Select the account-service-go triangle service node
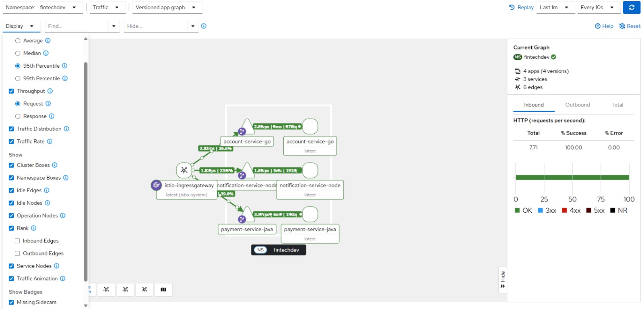This screenshot has width=644, height=309. click(247, 127)
